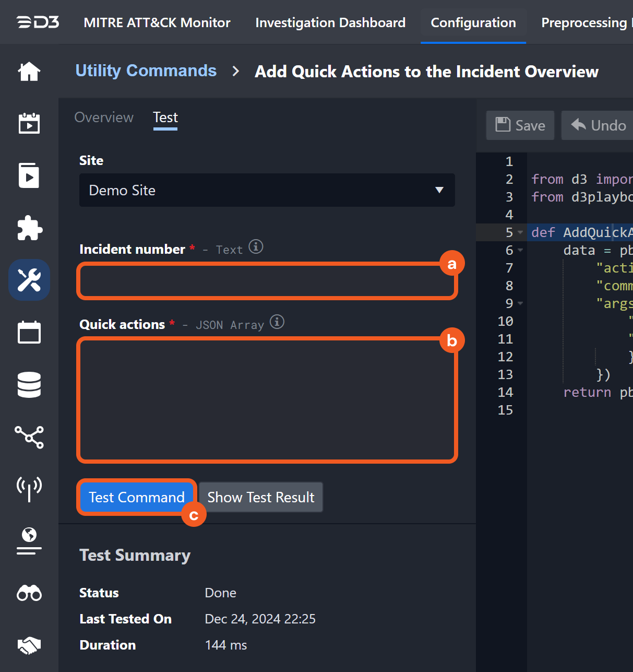Save the command script
The image size is (633, 672).
(x=520, y=125)
